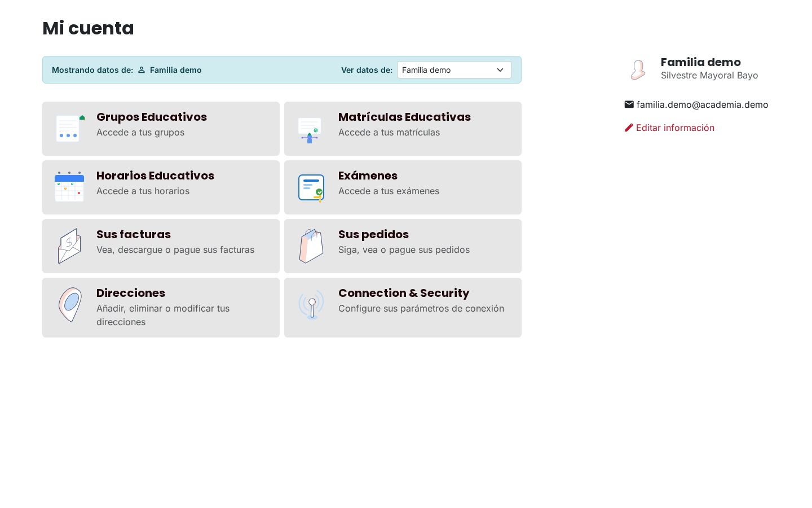Viewport: 812px width, 508px height.
Task: Click the person icon beside Mostrando datos de
Action: coord(142,70)
